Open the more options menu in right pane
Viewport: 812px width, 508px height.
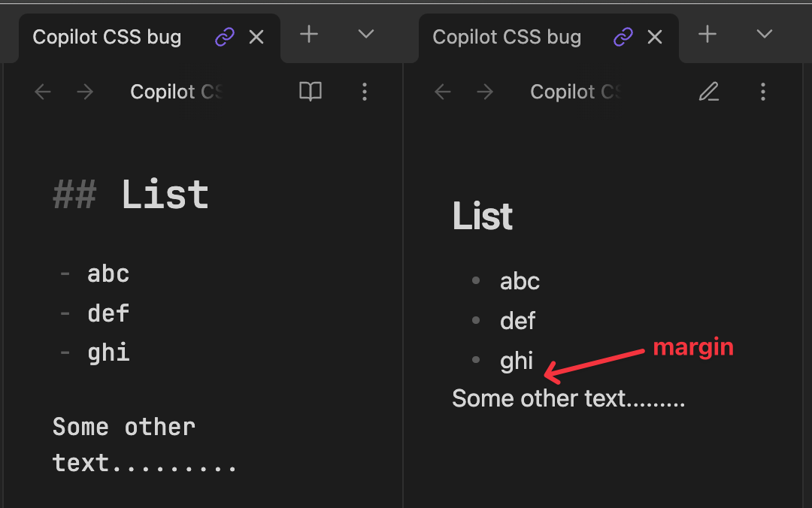tap(763, 92)
